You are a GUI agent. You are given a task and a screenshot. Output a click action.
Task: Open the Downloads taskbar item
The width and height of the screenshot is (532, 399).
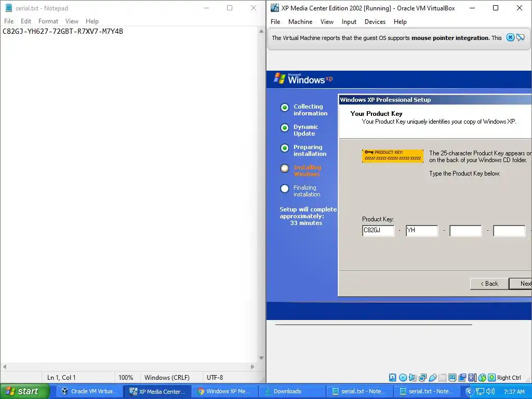[292, 391]
